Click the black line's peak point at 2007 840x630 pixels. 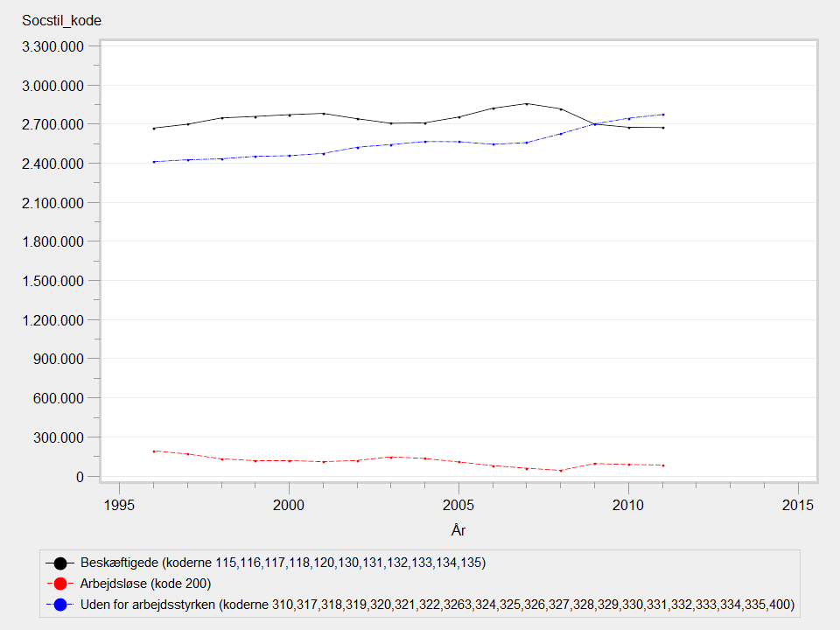coord(527,103)
